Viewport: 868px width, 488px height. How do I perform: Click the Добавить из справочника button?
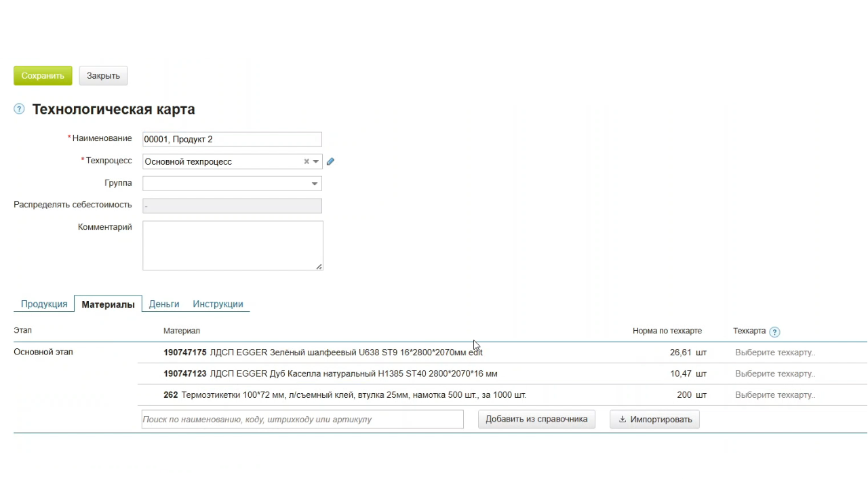pos(536,420)
